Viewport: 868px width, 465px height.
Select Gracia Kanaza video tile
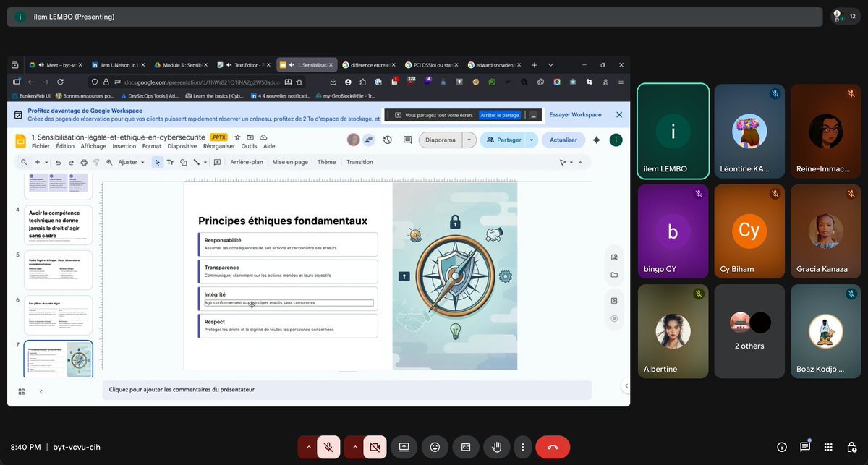[825, 231]
